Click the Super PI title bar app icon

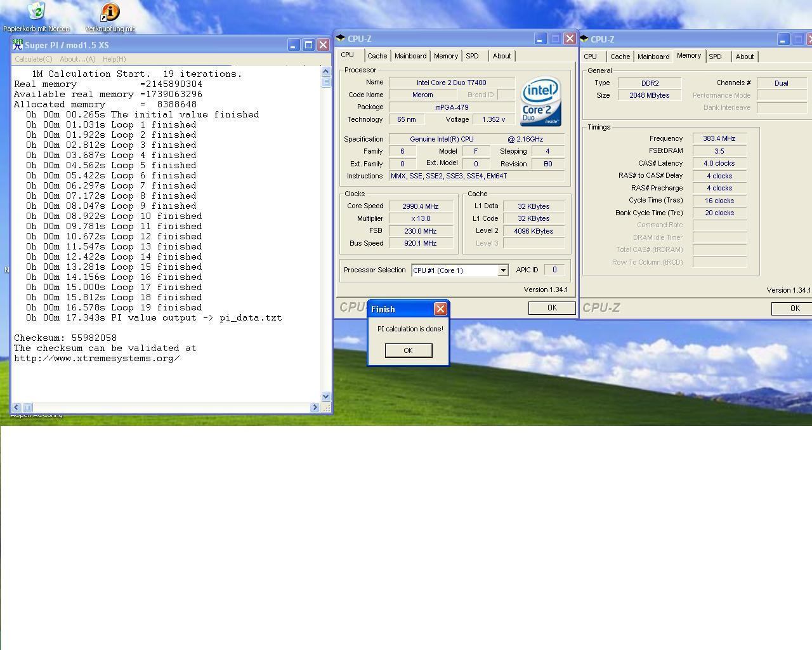coord(18,44)
